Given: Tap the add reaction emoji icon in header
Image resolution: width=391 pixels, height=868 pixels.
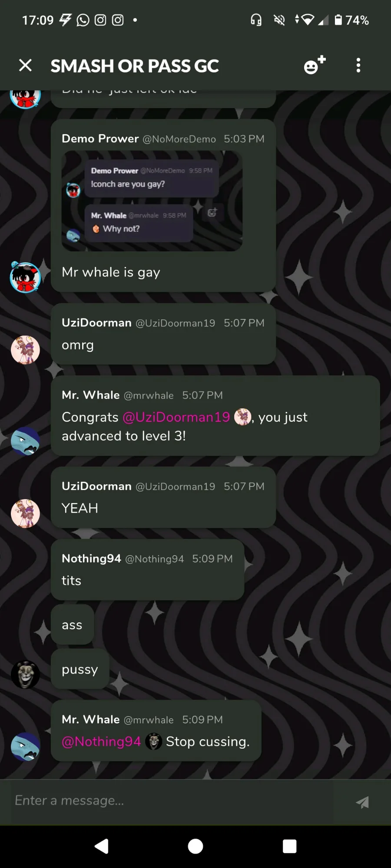Looking at the screenshot, I should 315,65.
